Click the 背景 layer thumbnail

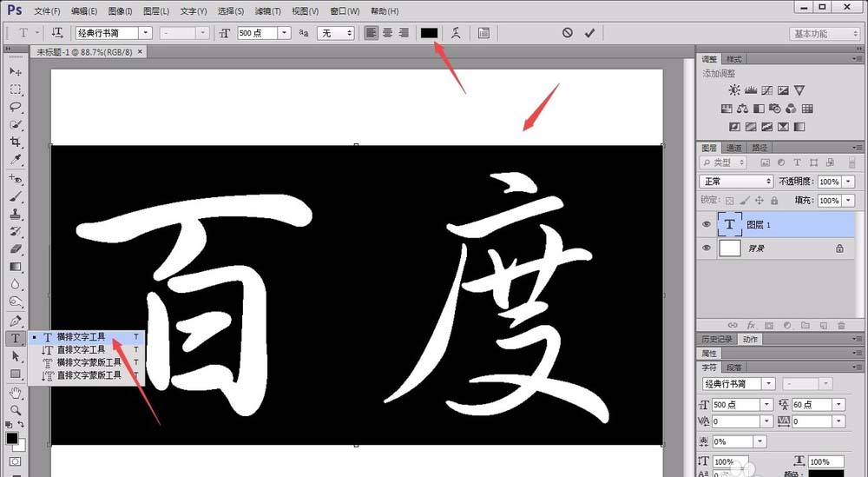point(729,248)
